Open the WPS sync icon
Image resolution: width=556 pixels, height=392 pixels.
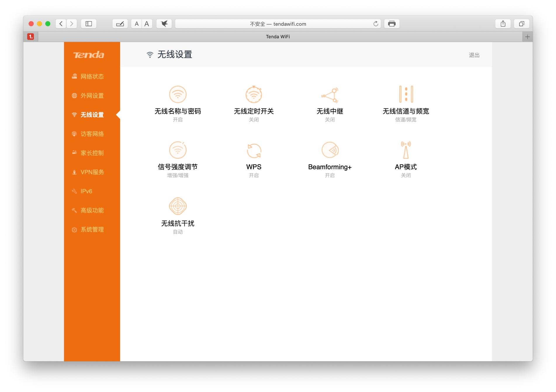[x=254, y=151]
